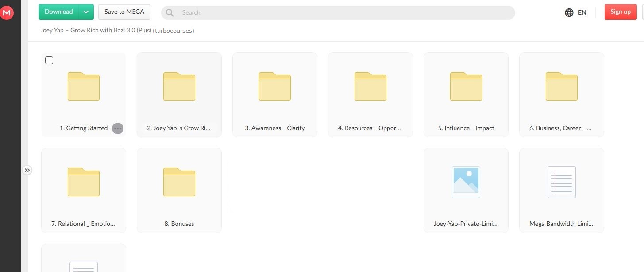The height and width of the screenshot is (272, 644).
Task: Click the MEGA logo icon
Action: pos(7,13)
